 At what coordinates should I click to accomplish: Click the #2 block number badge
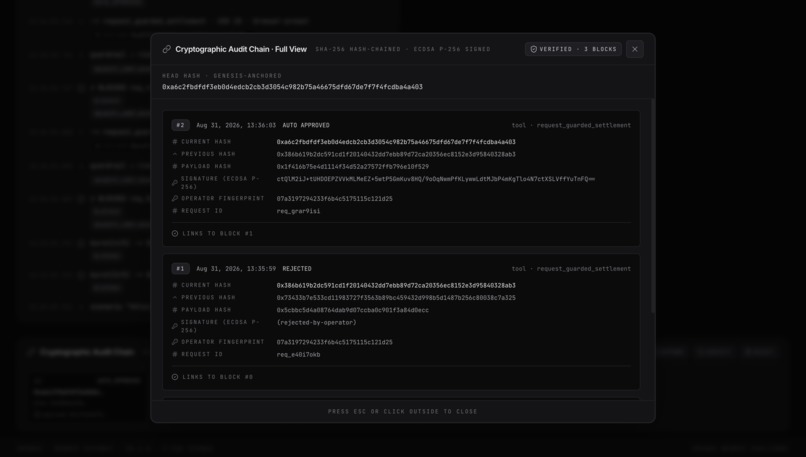pyautogui.click(x=180, y=125)
